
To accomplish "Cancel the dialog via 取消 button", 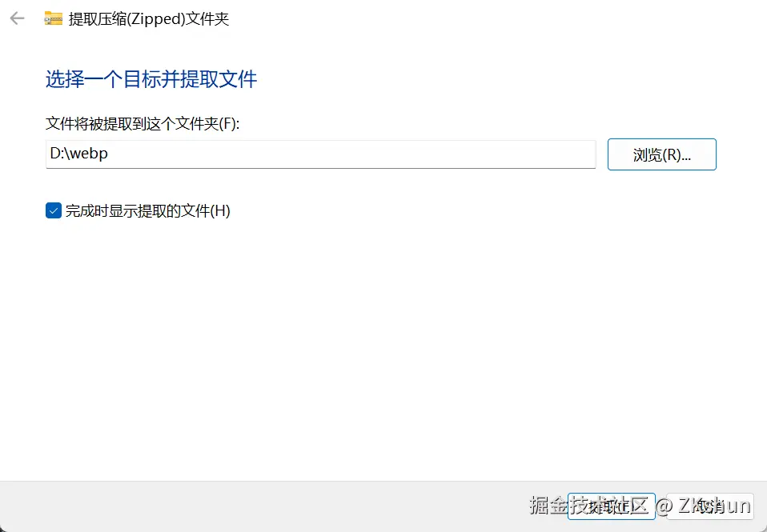I will click(710, 506).
